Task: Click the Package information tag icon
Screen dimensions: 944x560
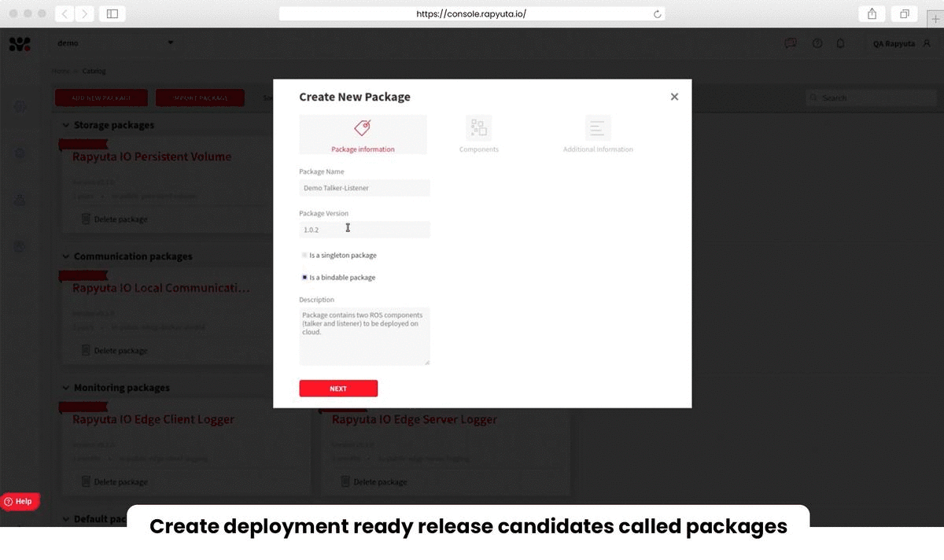Action: point(363,128)
